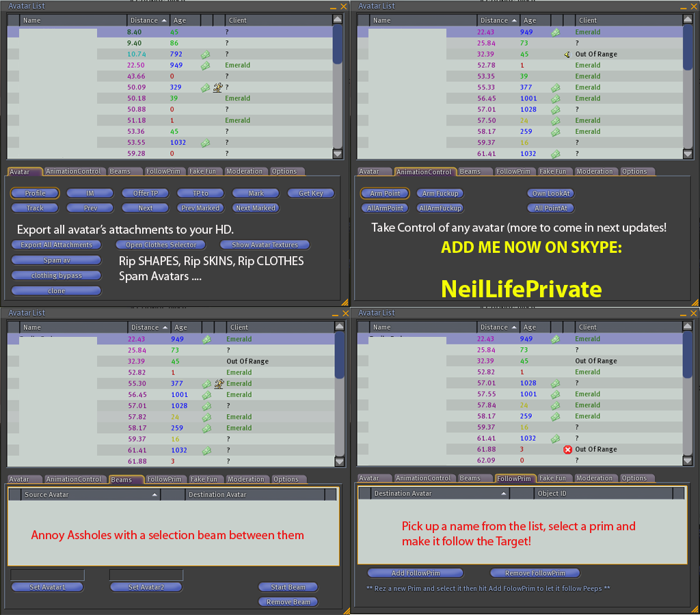700x615 pixels.
Task: Click money icon beside age 1028 in AnimationControl window
Action: tap(555, 110)
